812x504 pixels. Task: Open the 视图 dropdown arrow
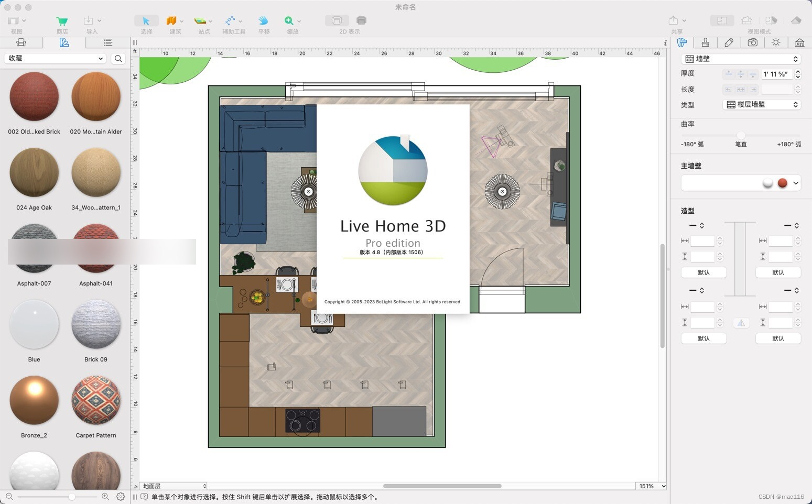[x=24, y=21]
